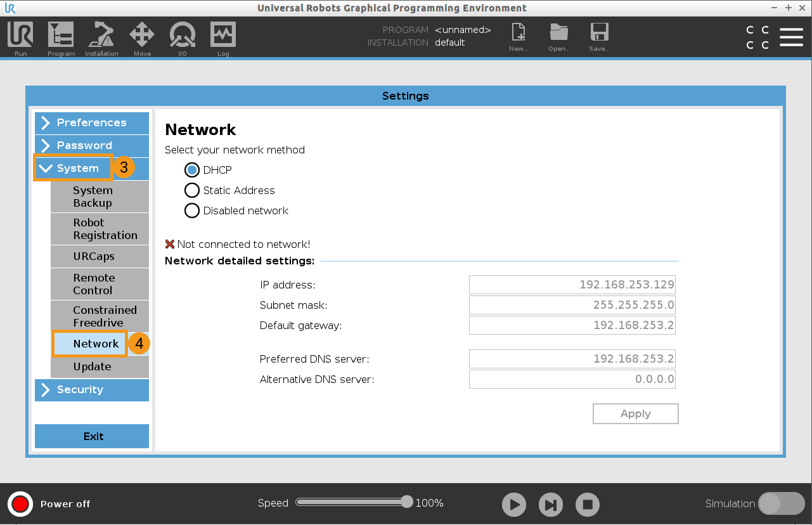Create a new program via New icon
Viewport: 812px width, 525px height.
click(518, 37)
